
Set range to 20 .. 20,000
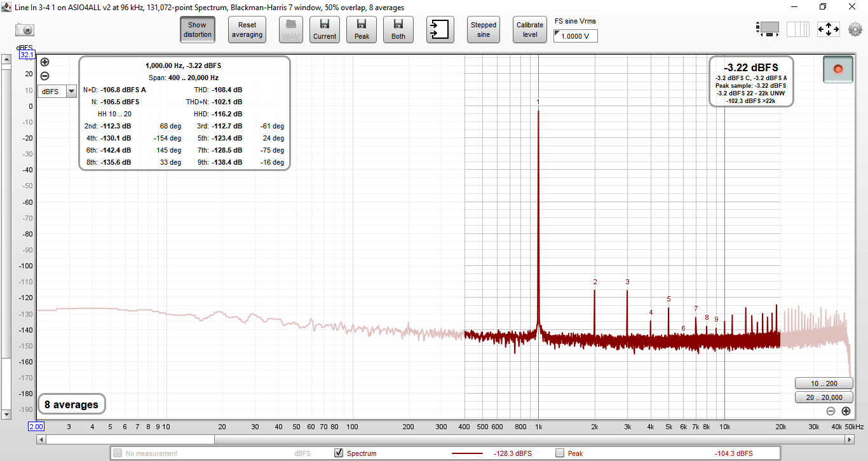click(x=824, y=397)
